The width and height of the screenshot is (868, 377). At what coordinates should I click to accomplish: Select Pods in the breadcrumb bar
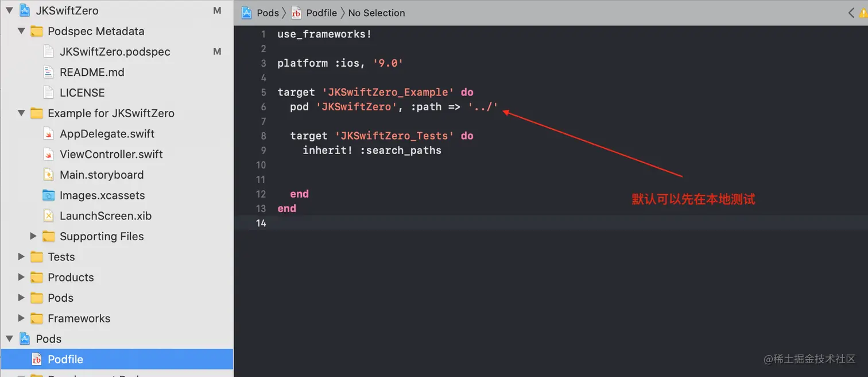268,13
